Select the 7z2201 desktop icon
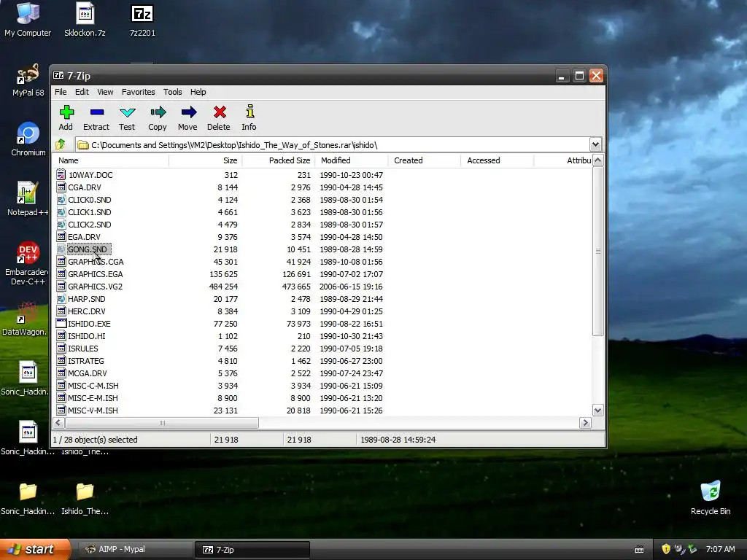The width and height of the screenshot is (747, 560). click(x=142, y=19)
